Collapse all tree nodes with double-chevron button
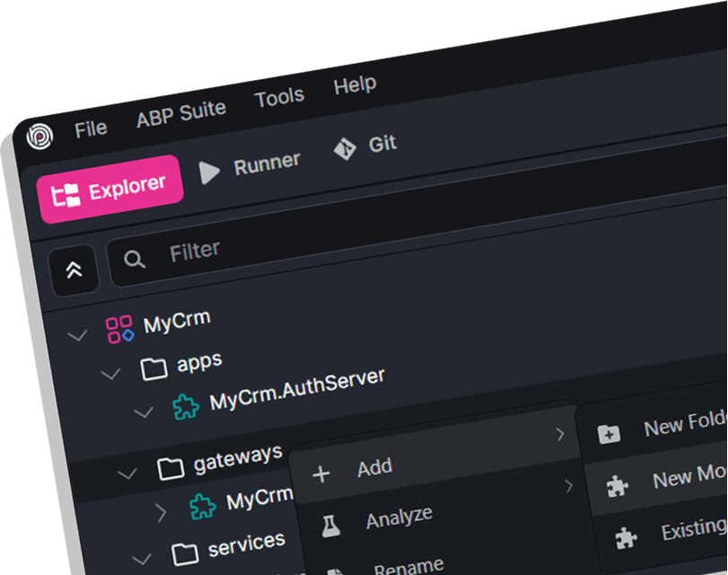This screenshot has height=575, width=728. (74, 270)
